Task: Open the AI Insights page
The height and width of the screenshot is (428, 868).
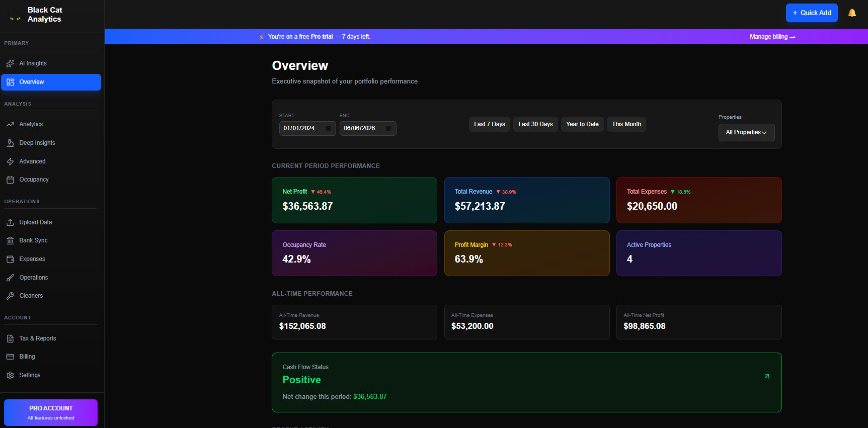Action: [51, 63]
